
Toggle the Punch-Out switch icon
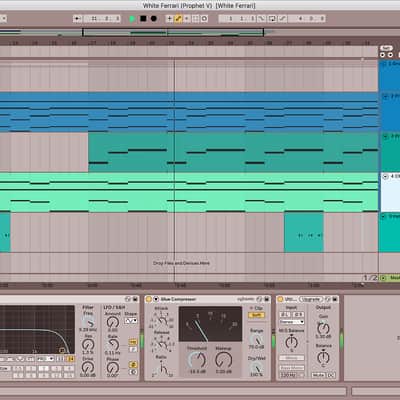coord(283,19)
